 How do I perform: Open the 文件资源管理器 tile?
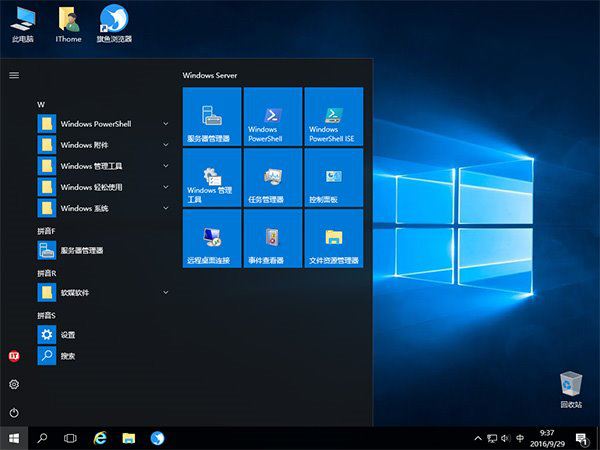334,238
